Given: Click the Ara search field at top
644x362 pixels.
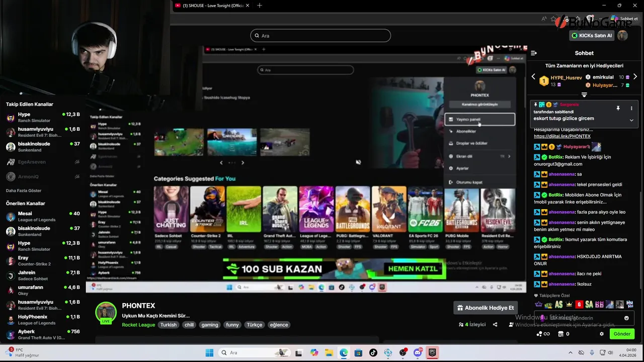Looking at the screenshot, I should click(320, 36).
